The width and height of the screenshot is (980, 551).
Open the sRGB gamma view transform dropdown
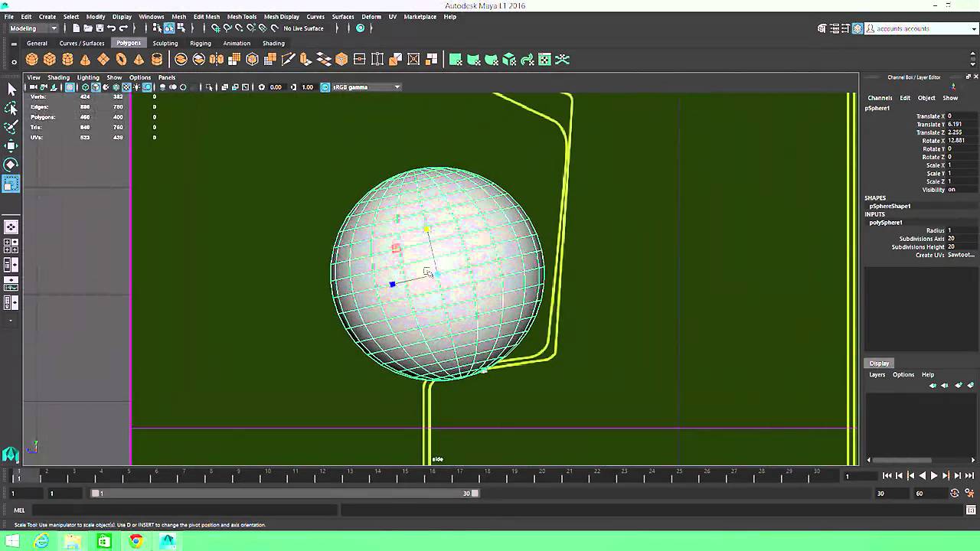click(x=365, y=87)
